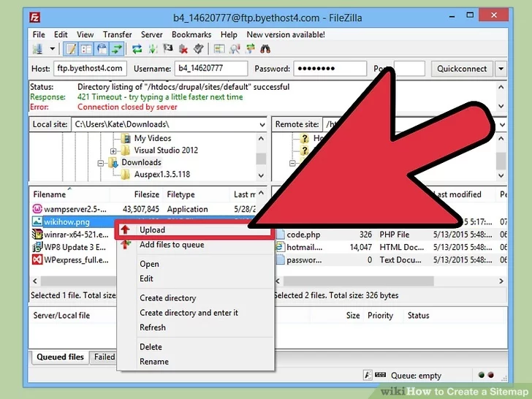Open the Bookmarks menu
This screenshot has width=532, height=399.
click(x=191, y=34)
